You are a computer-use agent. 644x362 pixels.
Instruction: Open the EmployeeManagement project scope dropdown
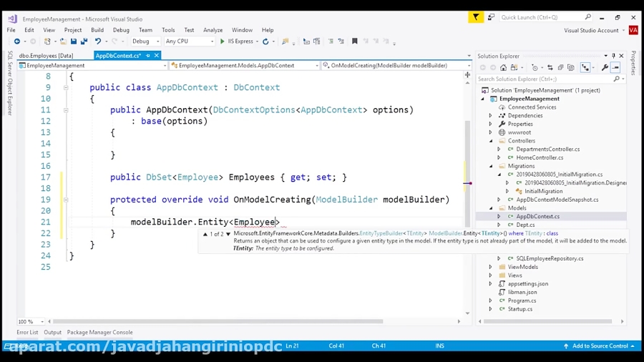[93, 65]
